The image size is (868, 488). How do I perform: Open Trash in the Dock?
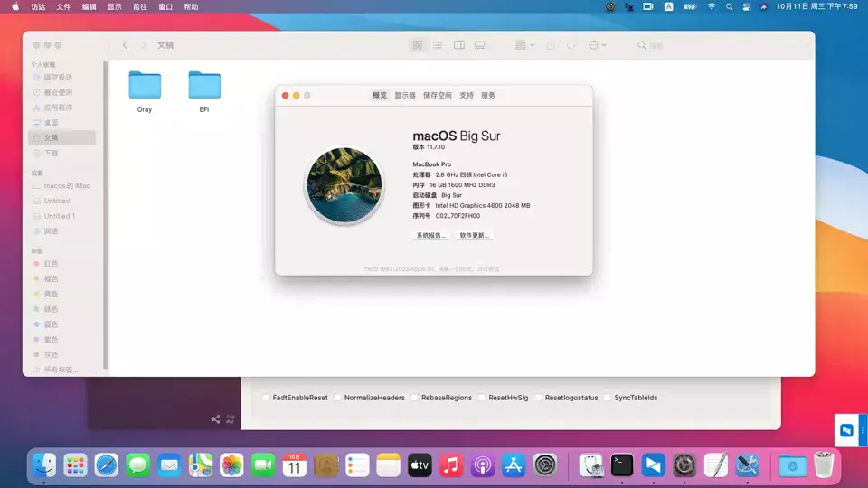point(824,465)
